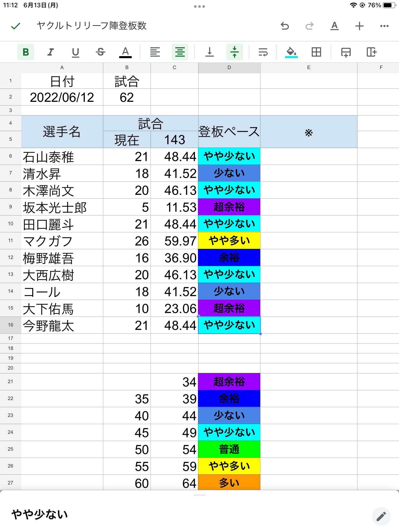Edit cell content with pencil button
399x532 pixels.
pos(381,516)
